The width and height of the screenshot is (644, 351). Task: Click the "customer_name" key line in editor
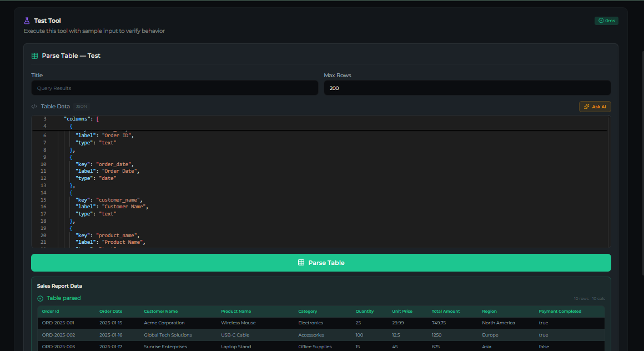point(109,200)
